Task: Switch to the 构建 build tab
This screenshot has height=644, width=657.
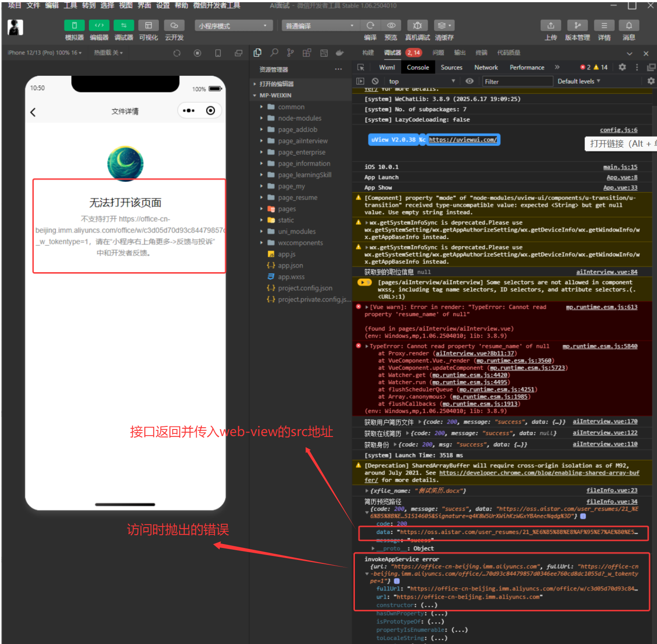Action: (368, 53)
